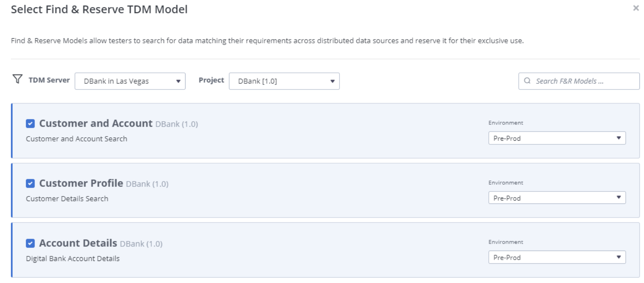Click the Customer and Account title
Viewport: 644px width, 283px height.
[x=96, y=124]
